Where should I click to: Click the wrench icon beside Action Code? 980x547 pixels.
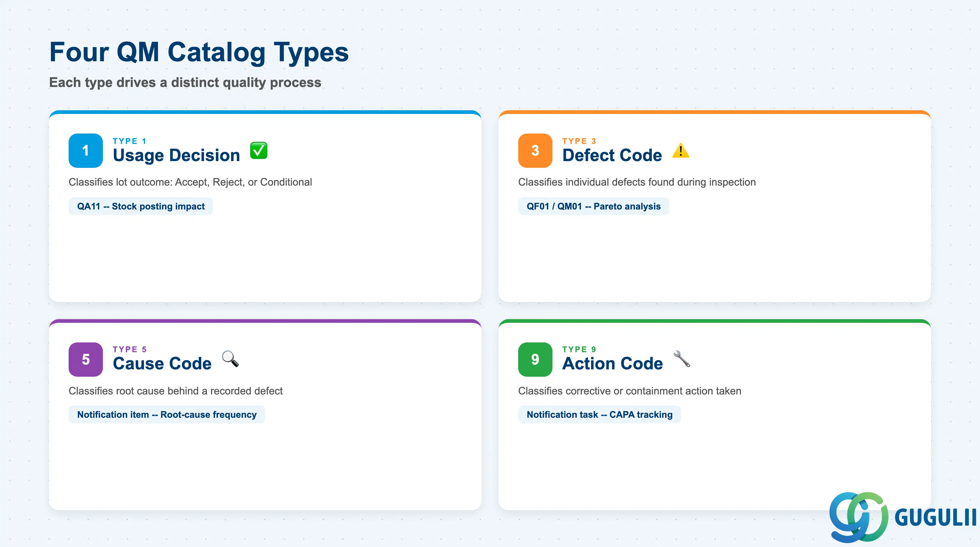point(681,359)
